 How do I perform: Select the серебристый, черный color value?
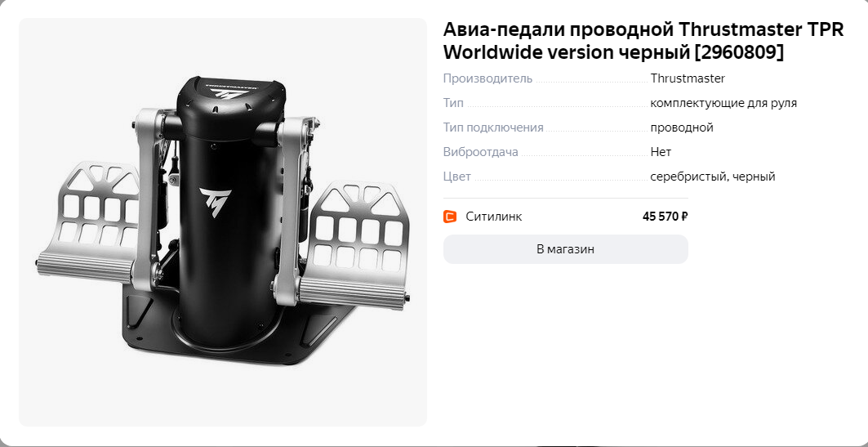[x=713, y=177]
